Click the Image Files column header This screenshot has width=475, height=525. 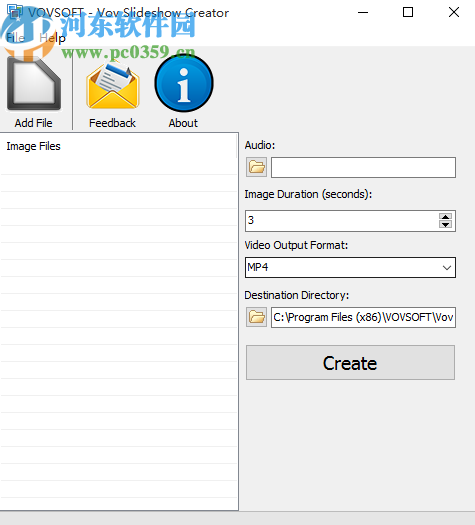118,146
